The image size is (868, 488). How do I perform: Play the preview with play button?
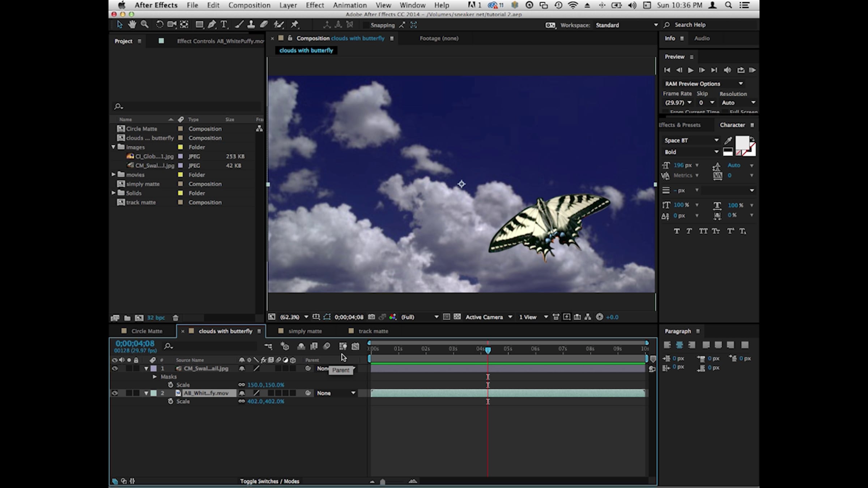point(690,70)
